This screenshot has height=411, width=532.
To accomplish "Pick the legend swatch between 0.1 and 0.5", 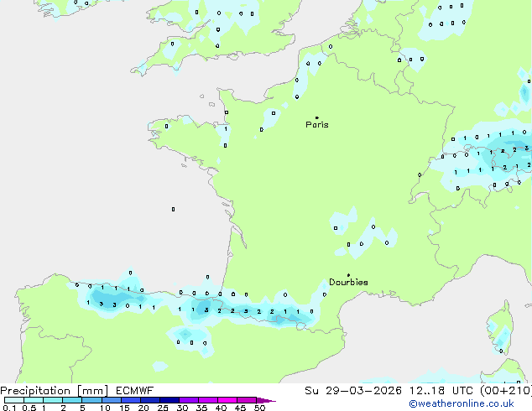I will click(x=14, y=400).
